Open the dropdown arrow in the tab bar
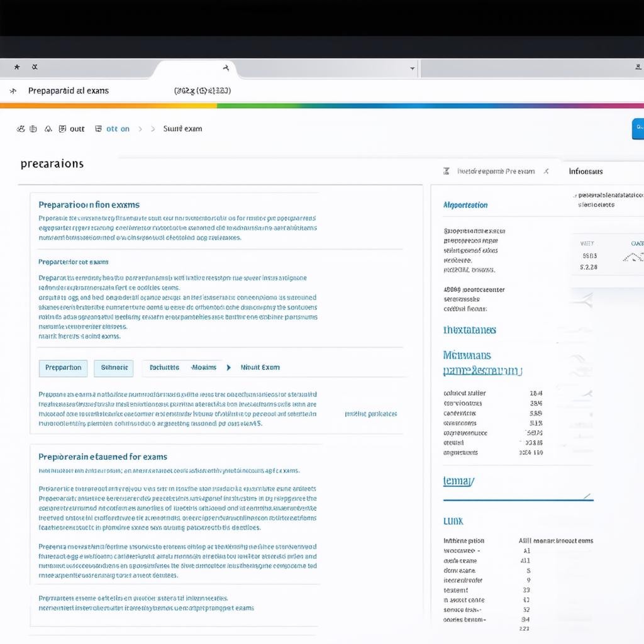The width and height of the screenshot is (644, 644). (x=413, y=69)
